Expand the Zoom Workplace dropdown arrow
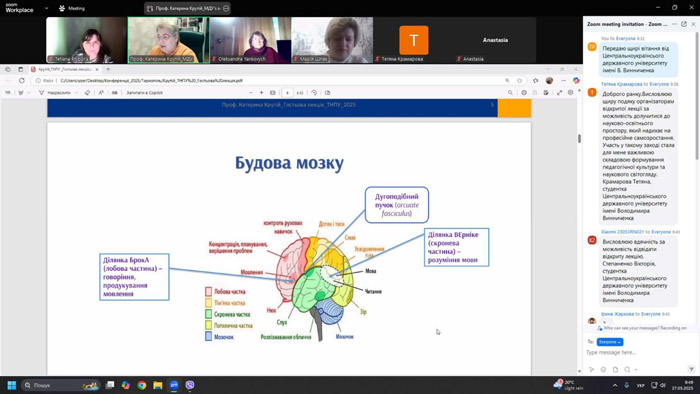This screenshot has height=394, width=700. (46, 8)
